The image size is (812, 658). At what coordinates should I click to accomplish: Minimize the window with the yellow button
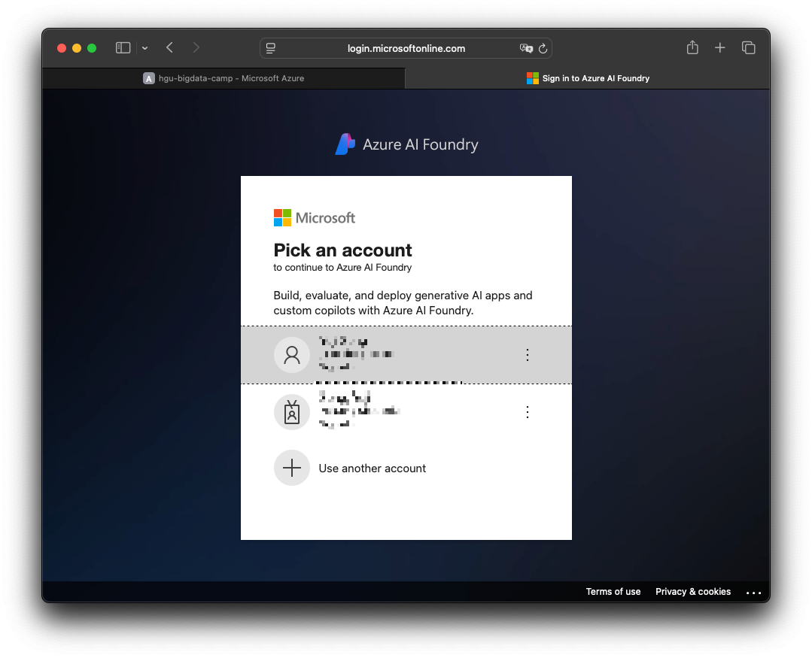coord(77,48)
